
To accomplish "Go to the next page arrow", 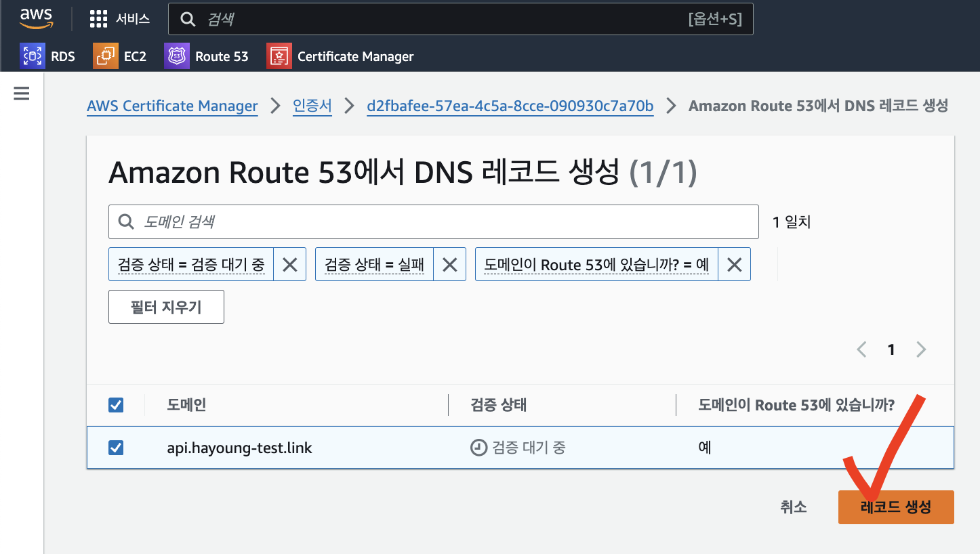I will 921,349.
